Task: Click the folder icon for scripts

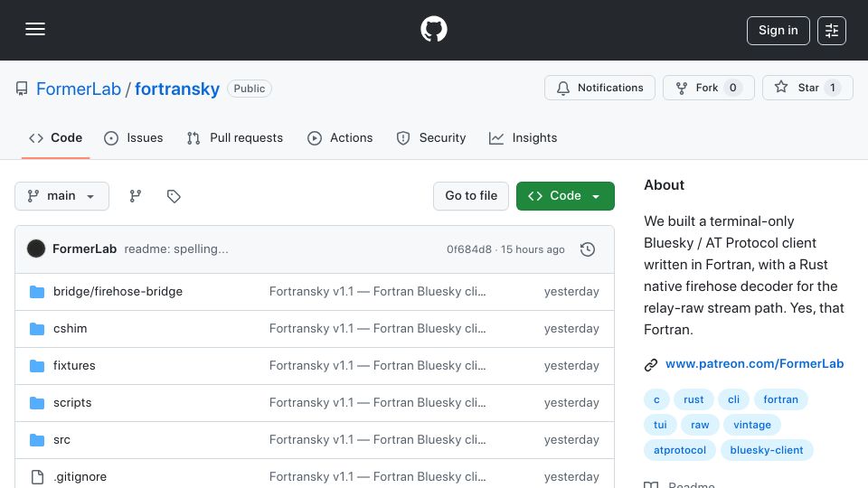Action: [37, 403]
